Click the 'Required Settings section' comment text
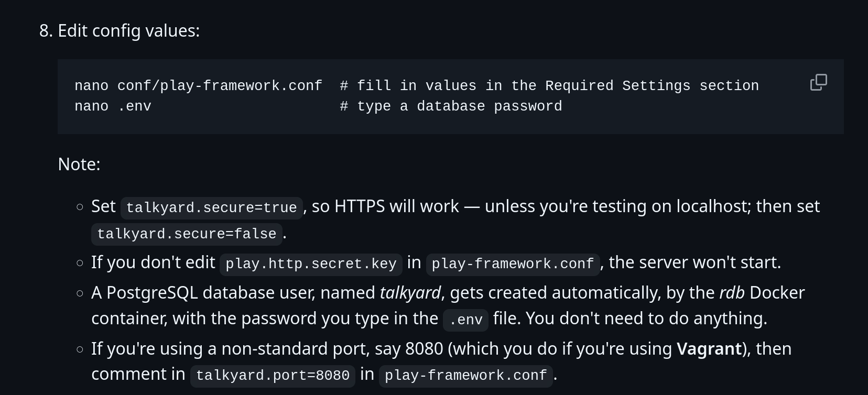 click(x=652, y=86)
